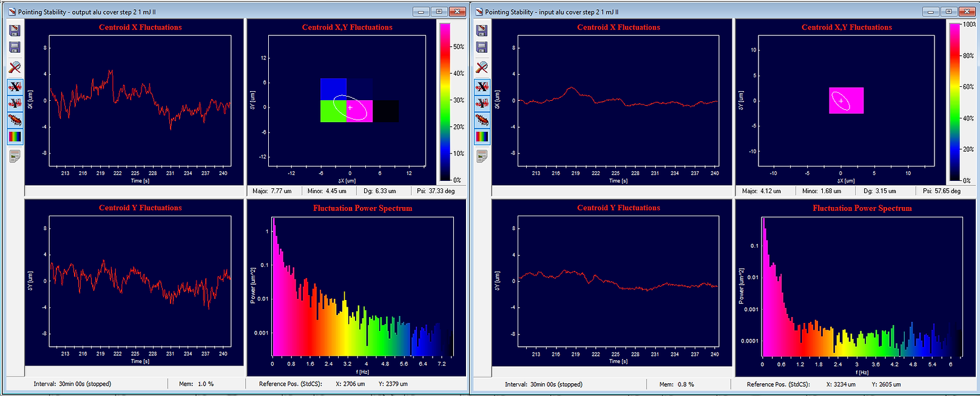Reset zoom using the crossed magnifier in the input window

482,67
